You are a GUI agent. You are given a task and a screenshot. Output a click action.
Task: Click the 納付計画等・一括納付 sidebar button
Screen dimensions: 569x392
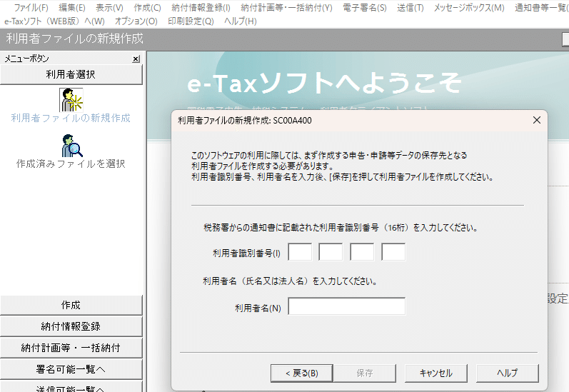(x=71, y=348)
